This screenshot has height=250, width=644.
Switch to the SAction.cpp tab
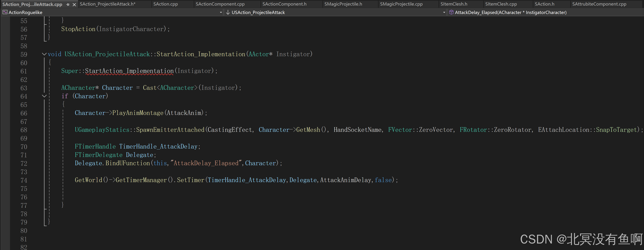165,4
